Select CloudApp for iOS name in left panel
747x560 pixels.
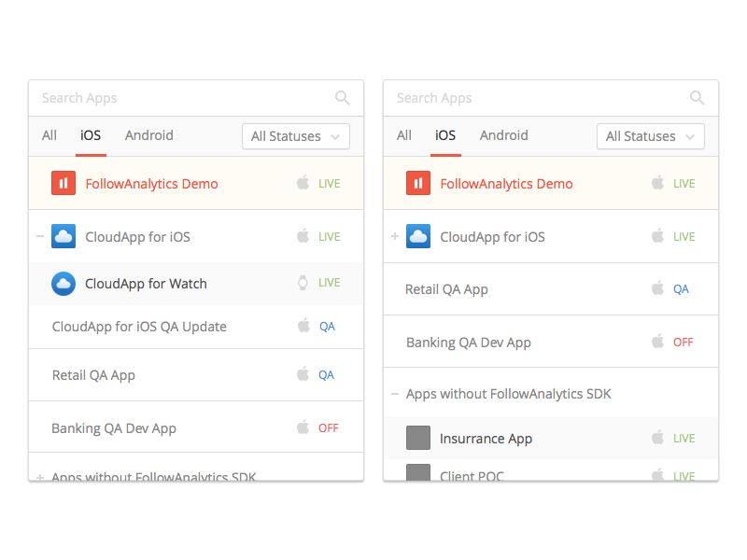pyautogui.click(x=137, y=237)
